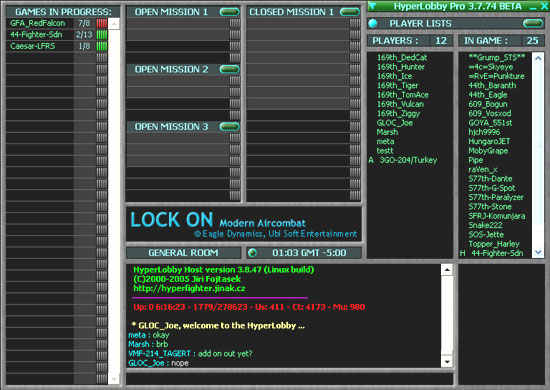Viewport: 550px width, 390px height.
Task: Click the 2/13 player count
Action: click(x=84, y=35)
